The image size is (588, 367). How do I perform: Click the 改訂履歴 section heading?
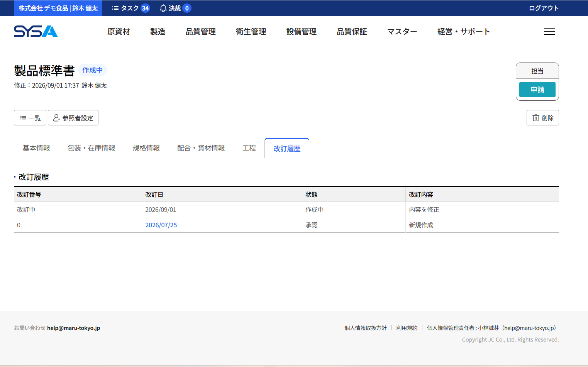click(34, 177)
